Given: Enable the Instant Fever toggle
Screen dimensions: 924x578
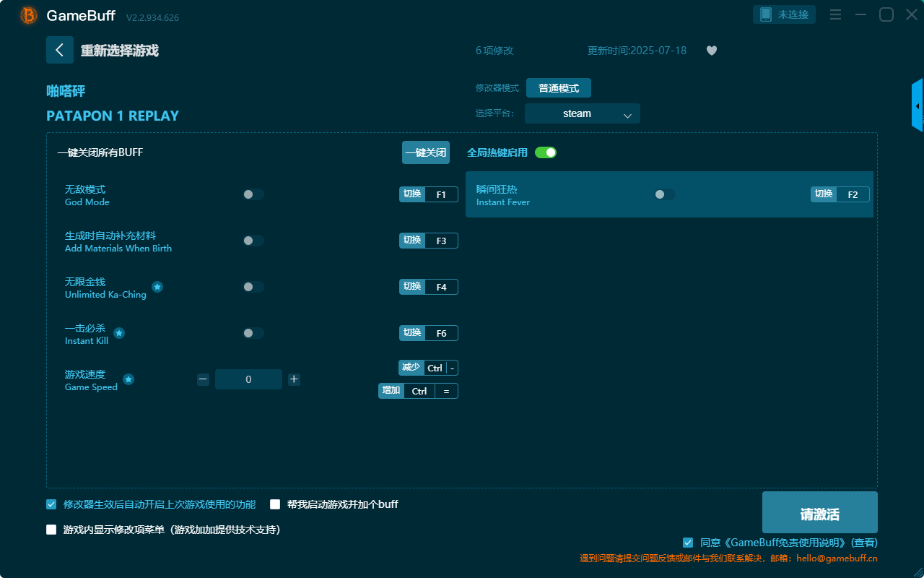Looking at the screenshot, I should pyautogui.click(x=664, y=194).
